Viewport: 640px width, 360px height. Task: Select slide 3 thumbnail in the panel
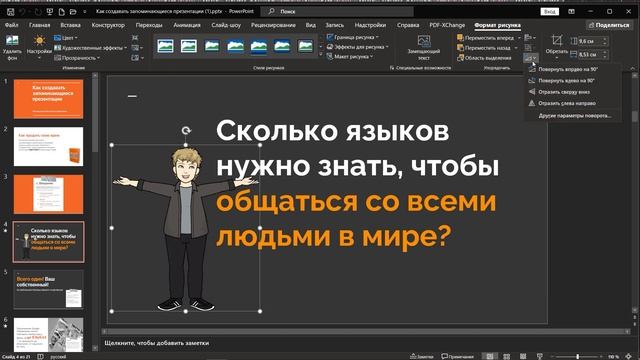point(48,194)
